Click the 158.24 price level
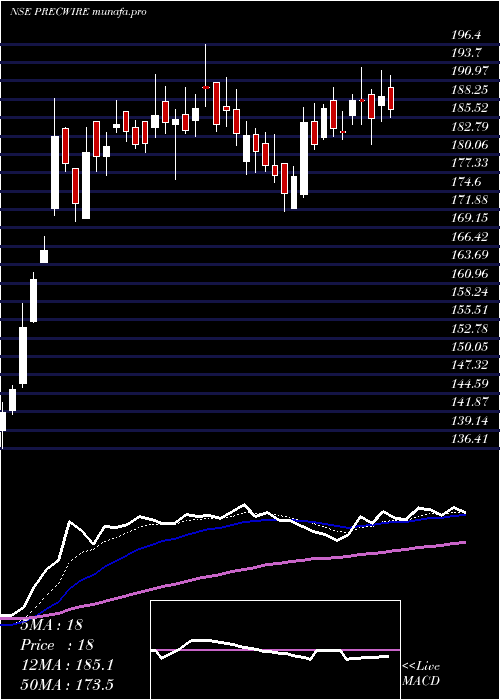 click(468, 292)
